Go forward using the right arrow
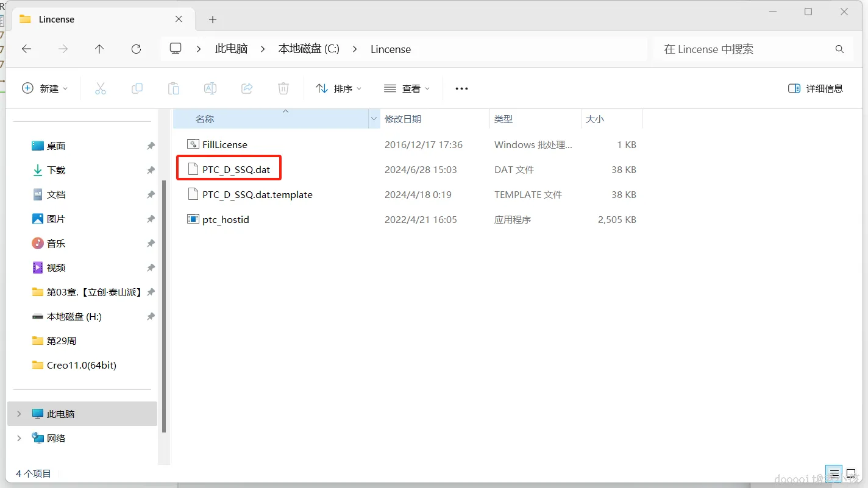The image size is (868, 488). 63,49
